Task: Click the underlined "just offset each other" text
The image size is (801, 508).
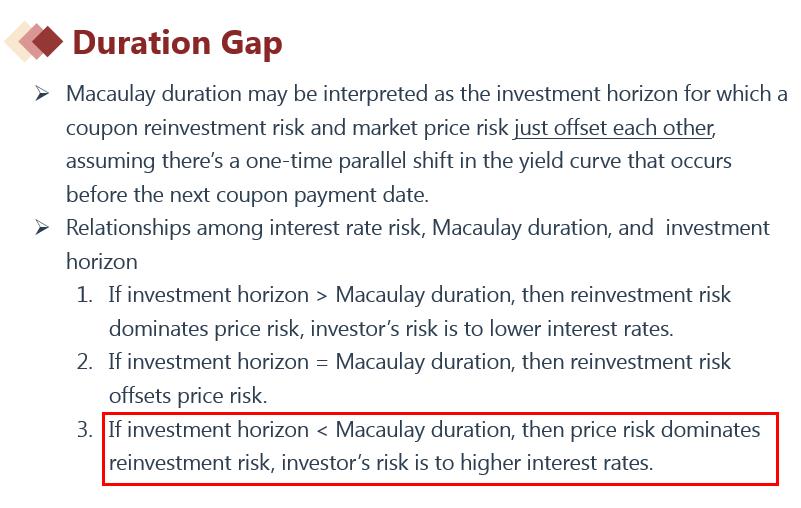Action: [x=614, y=127]
